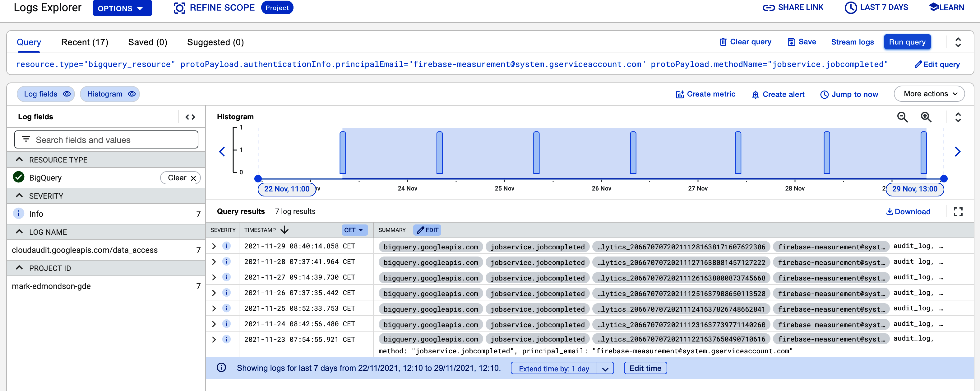This screenshot has width=980, height=391.
Task: Click the Run query button
Action: click(x=907, y=42)
